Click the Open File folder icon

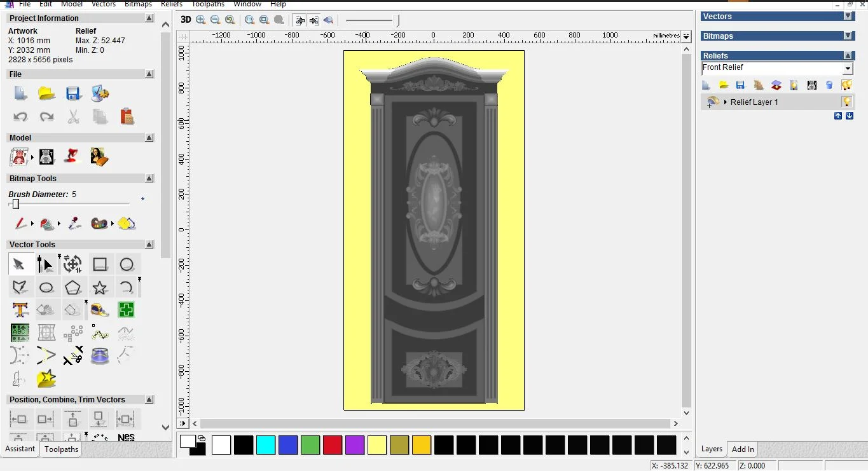(x=46, y=94)
